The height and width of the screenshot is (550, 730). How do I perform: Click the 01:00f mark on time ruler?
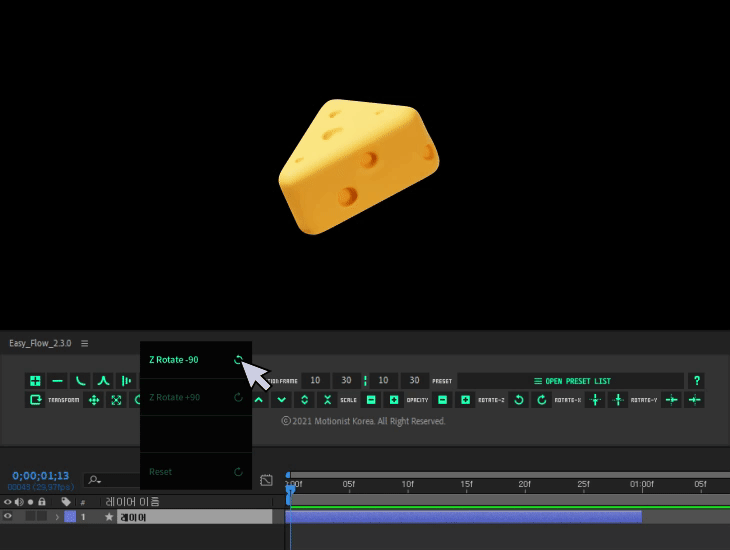(x=642, y=484)
